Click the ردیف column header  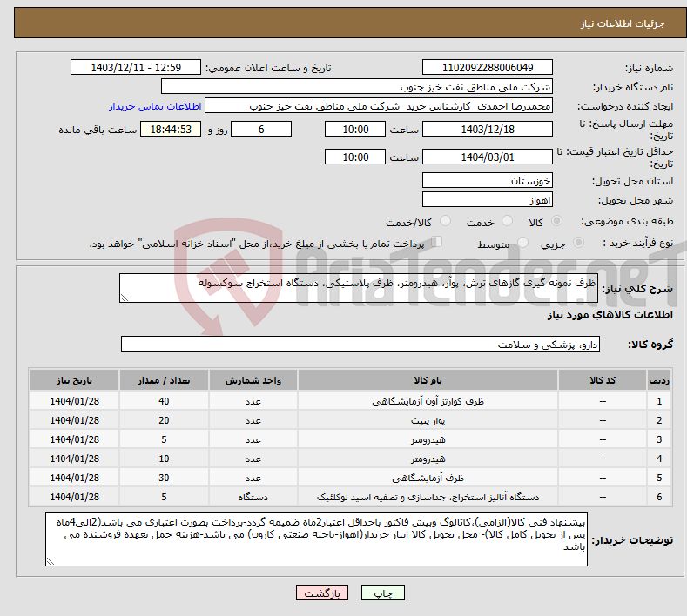coord(659,380)
